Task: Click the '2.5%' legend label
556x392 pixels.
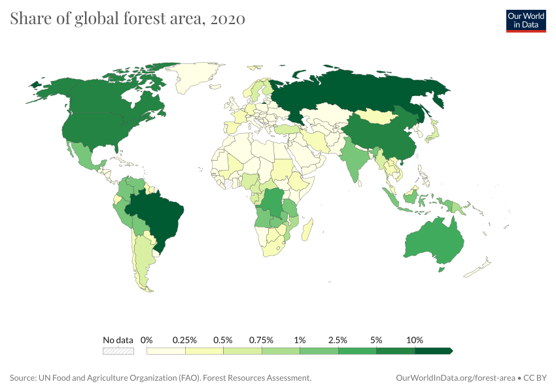Action: (x=338, y=340)
